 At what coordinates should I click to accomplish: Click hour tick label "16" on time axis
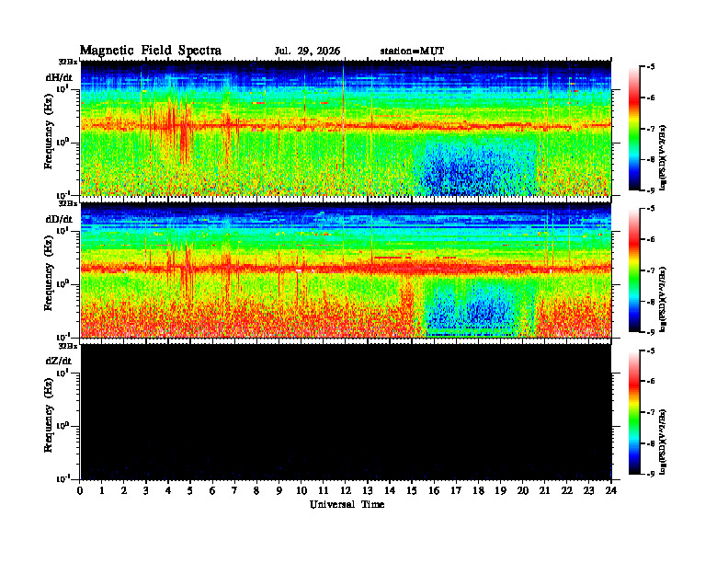coord(434,491)
